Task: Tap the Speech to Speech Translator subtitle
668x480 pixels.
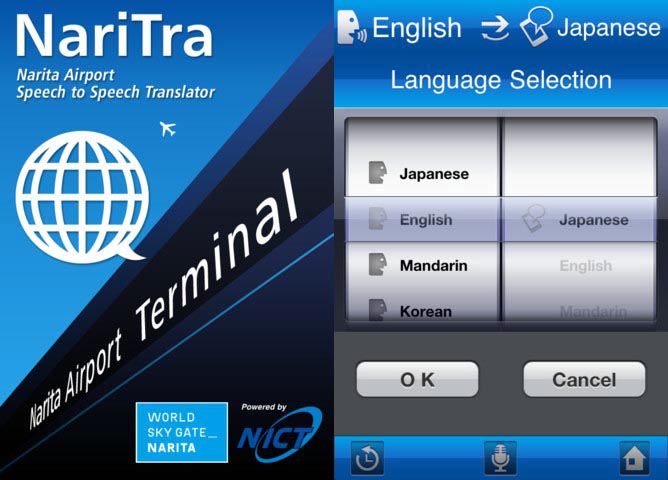Action: pyautogui.click(x=115, y=92)
